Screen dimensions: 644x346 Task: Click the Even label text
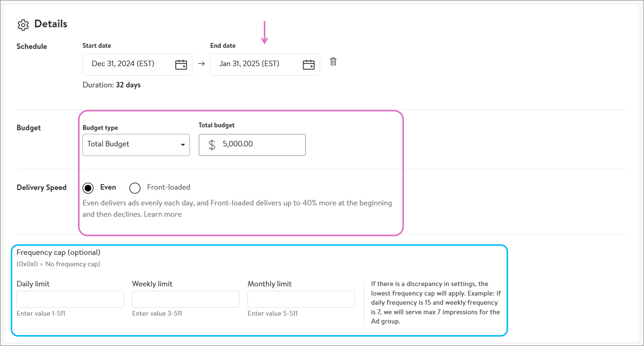pos(108,187)
